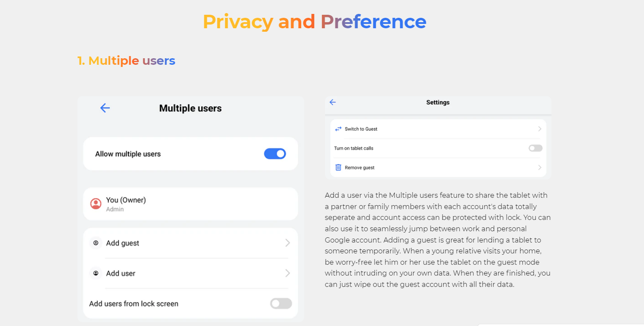This screenshot has width=644, height=326.
Task: Click the Remove guest trash icon
Action: [x=338, y=167]
